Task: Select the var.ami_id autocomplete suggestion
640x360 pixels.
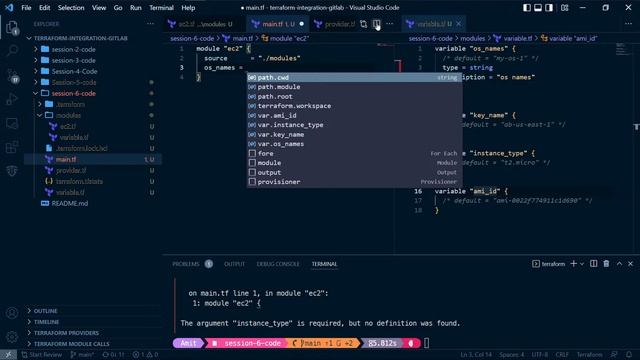Action: 354,116
